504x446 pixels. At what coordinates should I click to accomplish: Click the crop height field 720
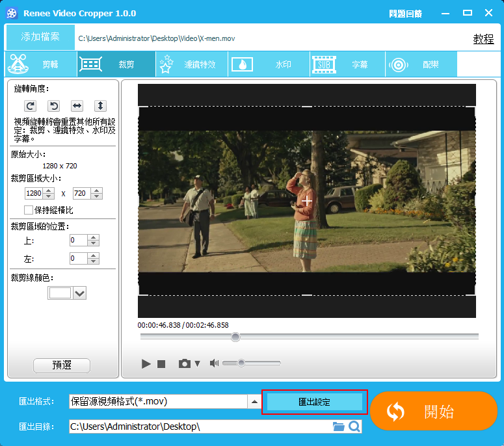tap(82, 194)
